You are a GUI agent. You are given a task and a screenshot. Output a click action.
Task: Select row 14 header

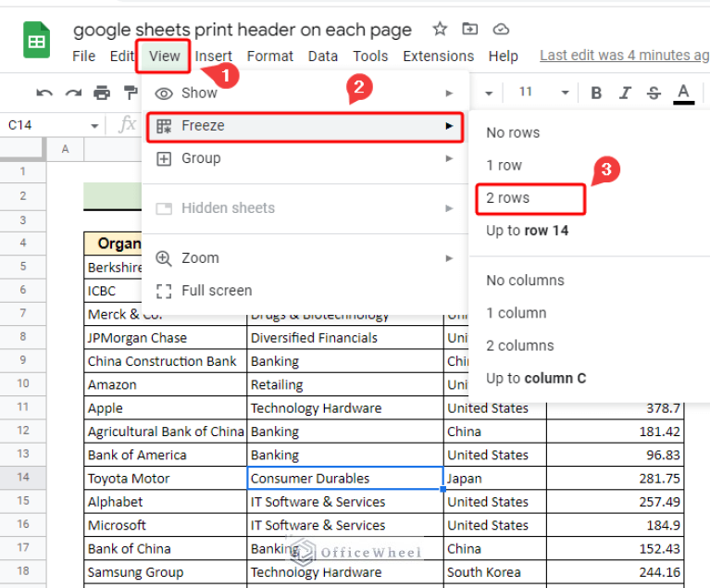point(22,478)
